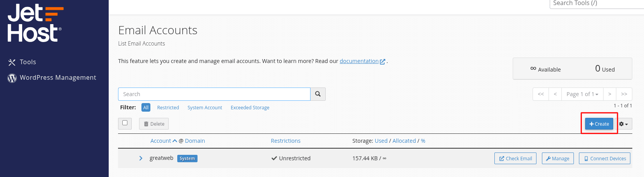Screen dimensions: 644x177
Task: Expand the greatweb account row
Action: pos(141,158)
